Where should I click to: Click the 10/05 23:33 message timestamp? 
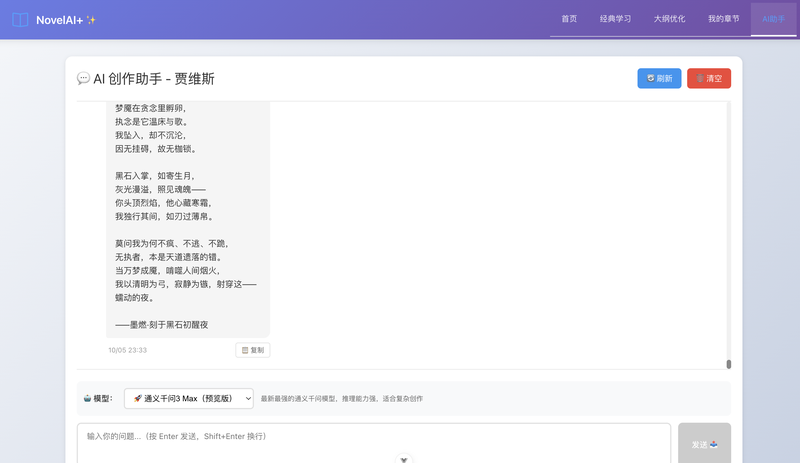tap(128, 350)
